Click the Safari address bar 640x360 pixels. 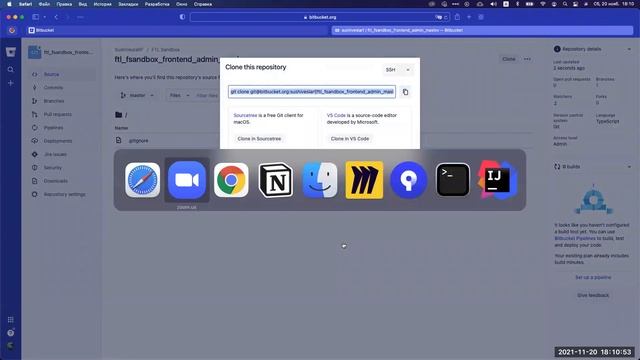tap(320, 17)
